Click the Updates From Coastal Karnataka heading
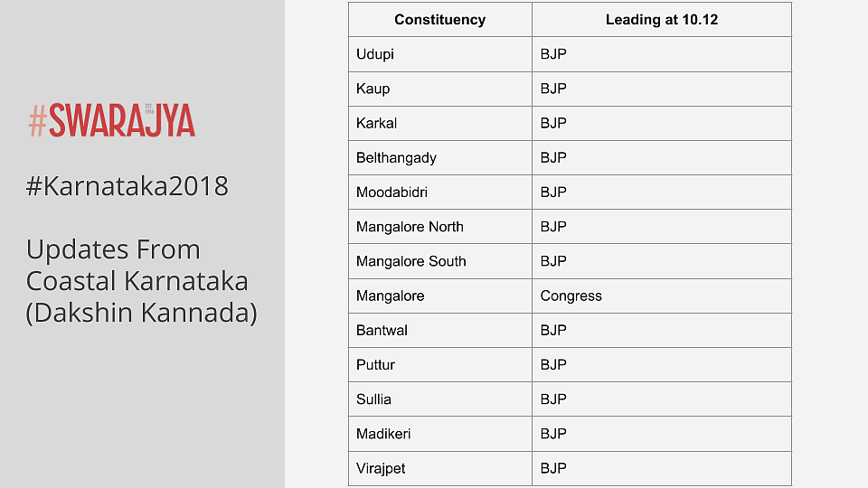Viewport: 868px width, 488px height. (142, 281)
